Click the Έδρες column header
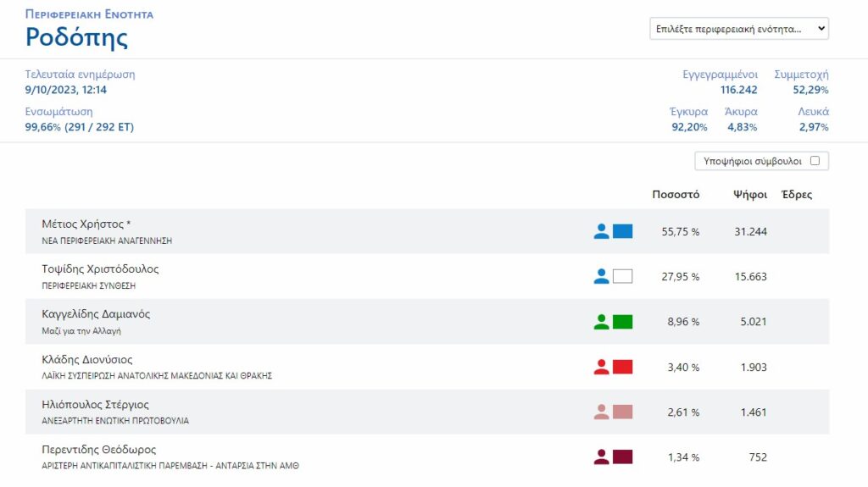Screen dimensions: 868x487 [796, 195]
